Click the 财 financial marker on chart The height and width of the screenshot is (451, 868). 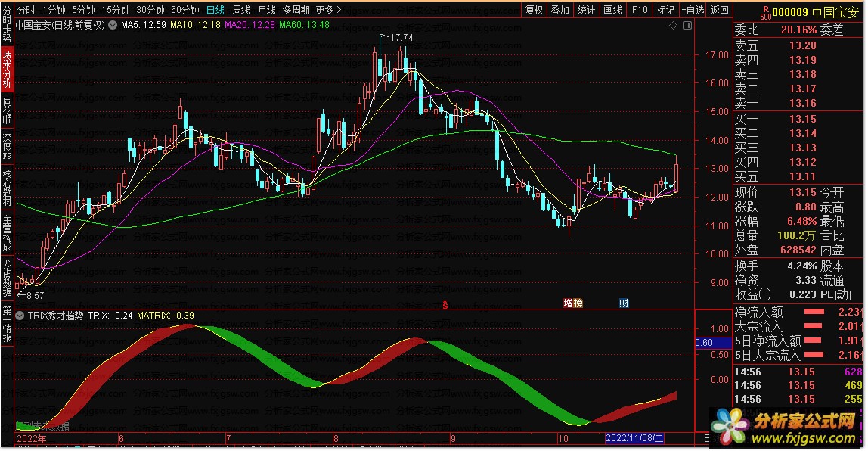(x=624, y=303)
